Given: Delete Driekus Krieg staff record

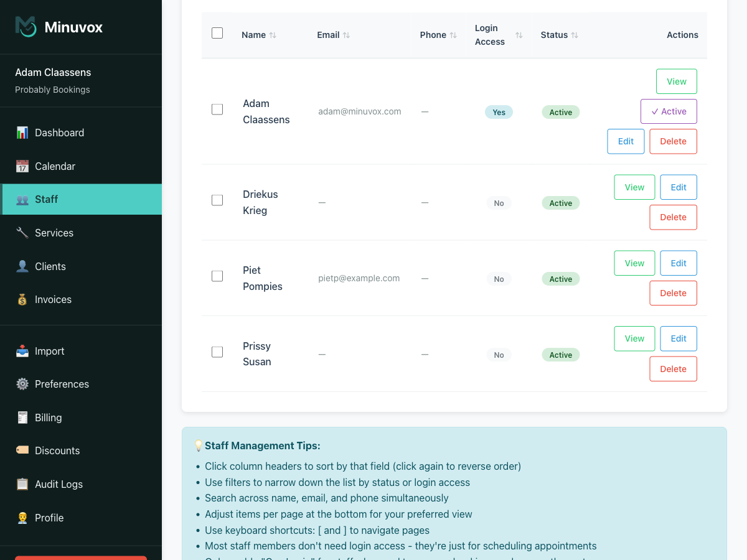Looking at the screenshot, I should 673,217.
